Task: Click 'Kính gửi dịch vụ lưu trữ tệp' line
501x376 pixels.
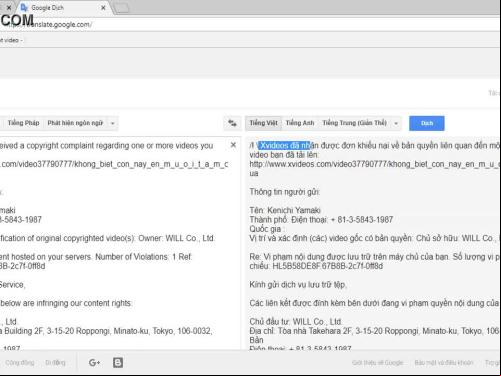Action: [x=298, y=285]
